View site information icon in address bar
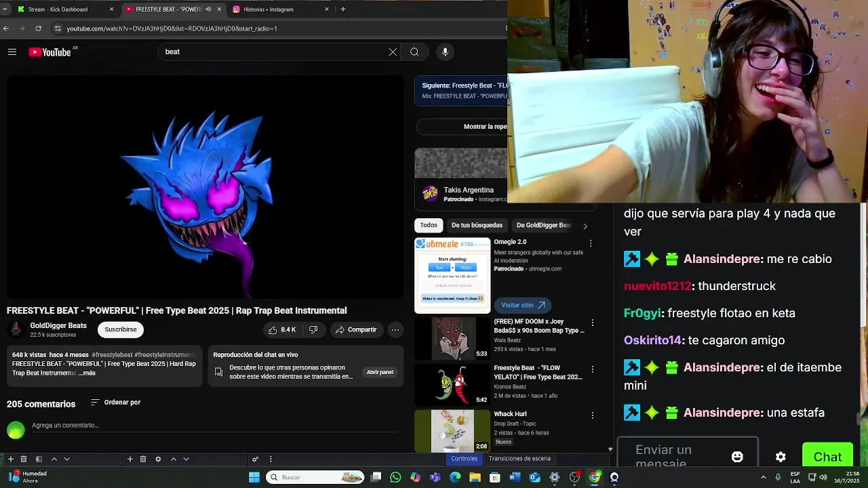Viewport: 868px width, 488px height. (58, 28)
